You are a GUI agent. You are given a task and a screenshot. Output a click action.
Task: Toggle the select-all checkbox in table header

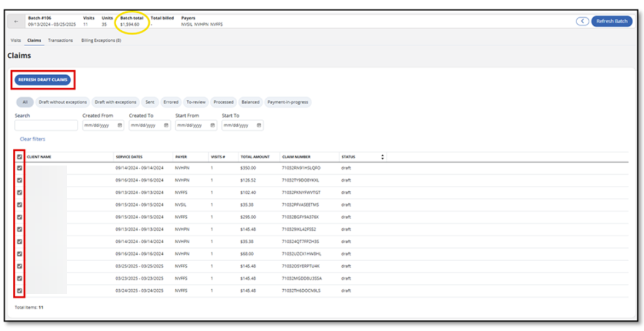(x=20, y=157)
